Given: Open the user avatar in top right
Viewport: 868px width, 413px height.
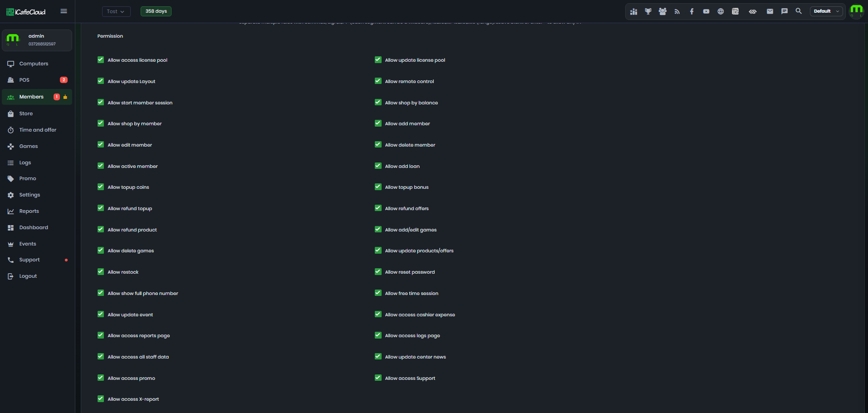Looking at the screenshot, I should pyautogui.click(x=857, y=11).
